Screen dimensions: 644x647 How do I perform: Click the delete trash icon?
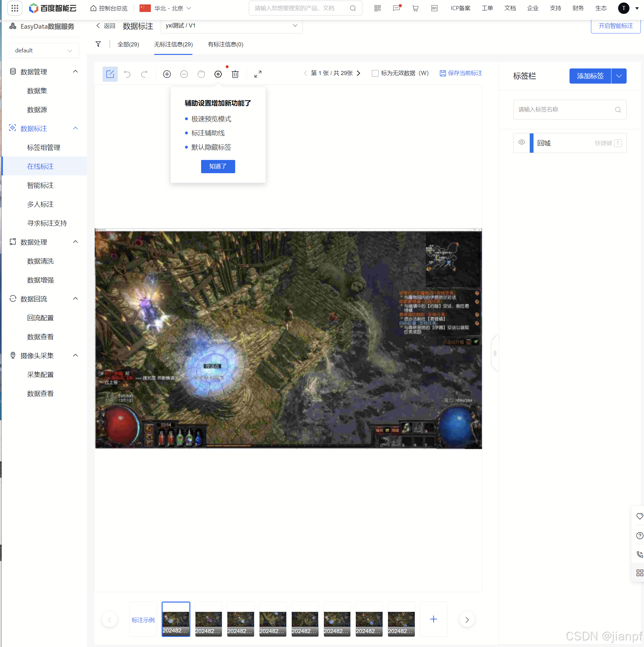[235, 74]
